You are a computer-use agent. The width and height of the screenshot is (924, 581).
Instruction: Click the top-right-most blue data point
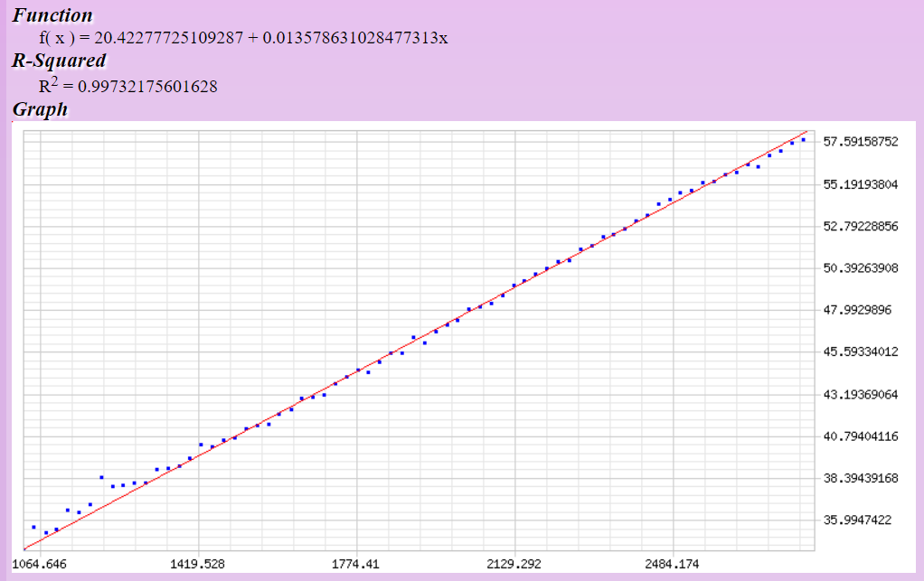803,139
